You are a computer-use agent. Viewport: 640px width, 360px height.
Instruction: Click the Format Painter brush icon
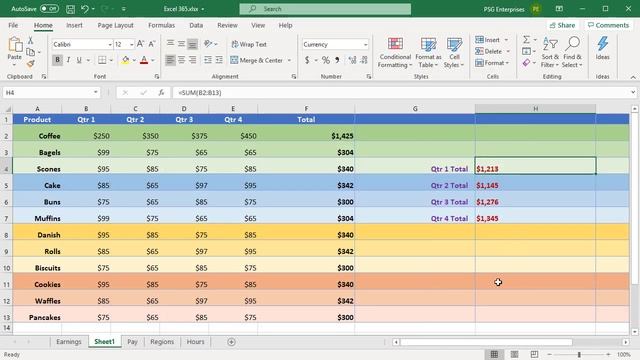tap(30, 63)
